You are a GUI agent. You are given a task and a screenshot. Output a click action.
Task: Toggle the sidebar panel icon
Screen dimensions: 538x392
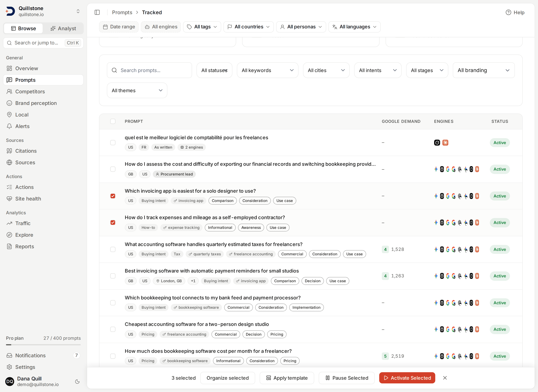click(x=97, y=12)
